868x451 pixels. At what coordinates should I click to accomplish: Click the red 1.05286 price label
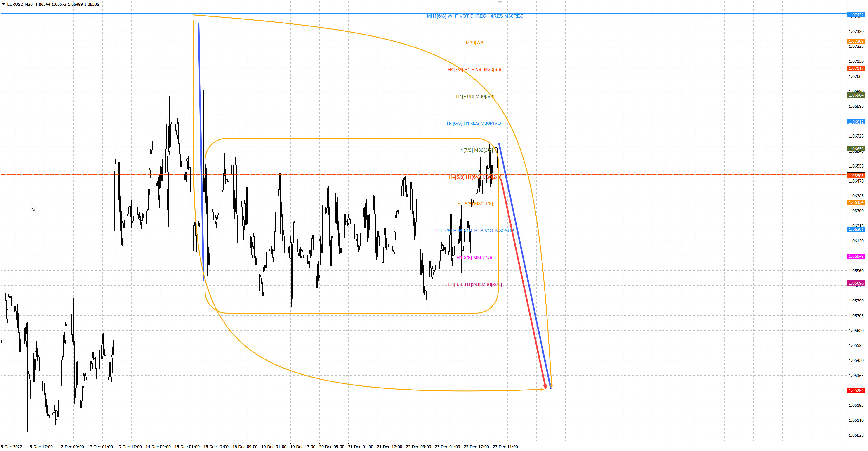[856, 390]
